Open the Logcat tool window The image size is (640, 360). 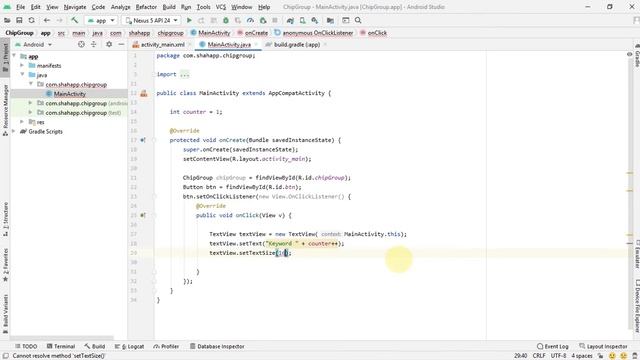click(129, 346)
